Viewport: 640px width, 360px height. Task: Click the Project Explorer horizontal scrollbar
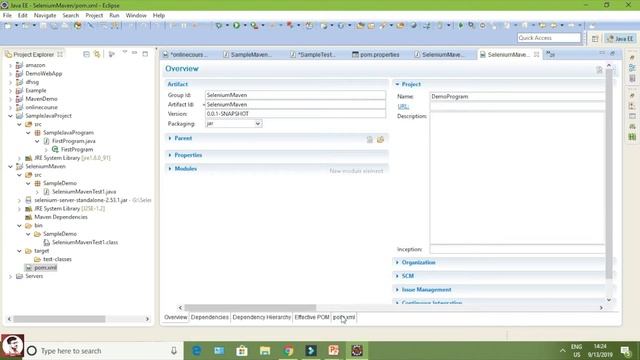(59, 319)
